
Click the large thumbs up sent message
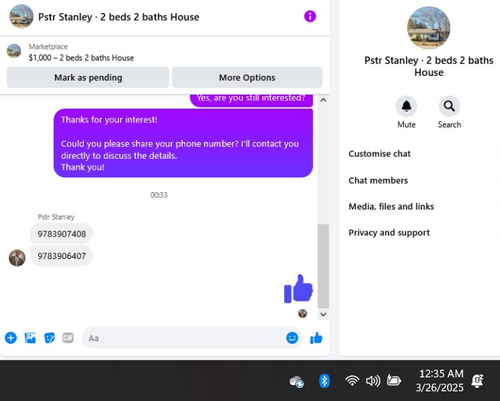pyautogui.click(x=298, y=289)
